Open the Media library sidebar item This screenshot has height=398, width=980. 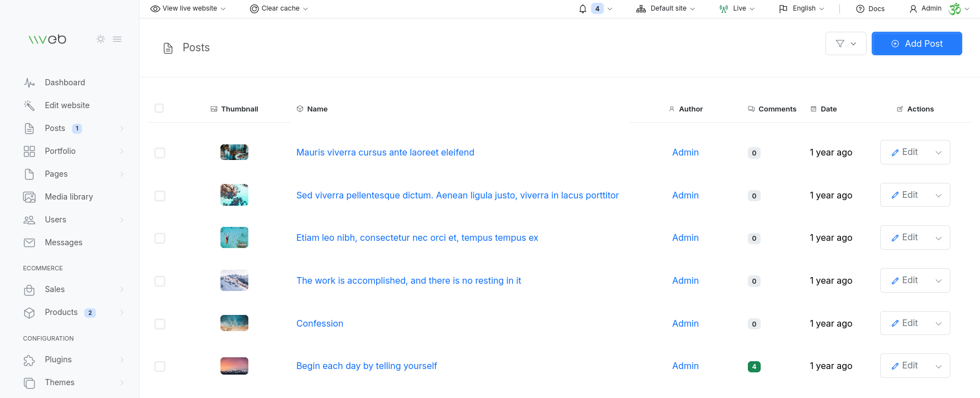(x=69, y=197)
